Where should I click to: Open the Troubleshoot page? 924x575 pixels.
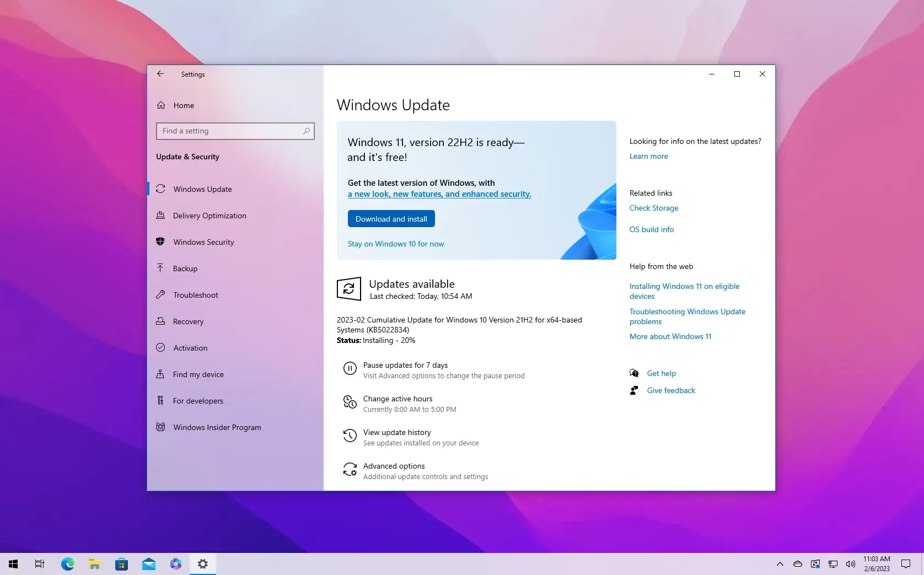point(235,295)
